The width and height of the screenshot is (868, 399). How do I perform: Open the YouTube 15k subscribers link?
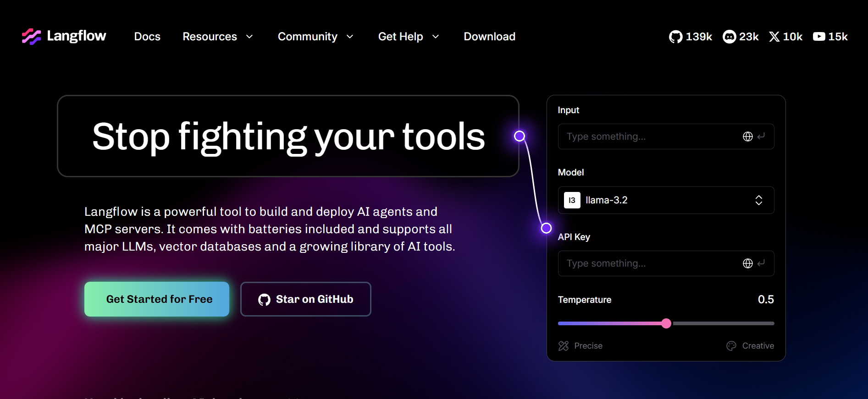coord(830,37)
